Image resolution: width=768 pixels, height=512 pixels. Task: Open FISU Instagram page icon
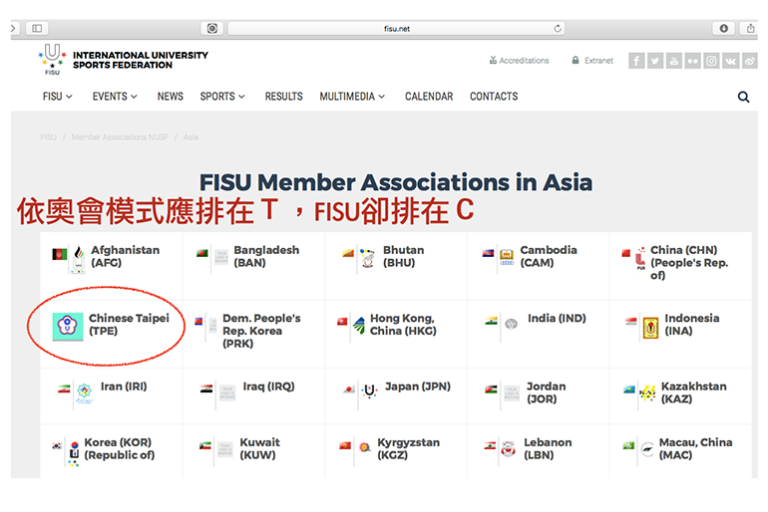tap(712, 61)
